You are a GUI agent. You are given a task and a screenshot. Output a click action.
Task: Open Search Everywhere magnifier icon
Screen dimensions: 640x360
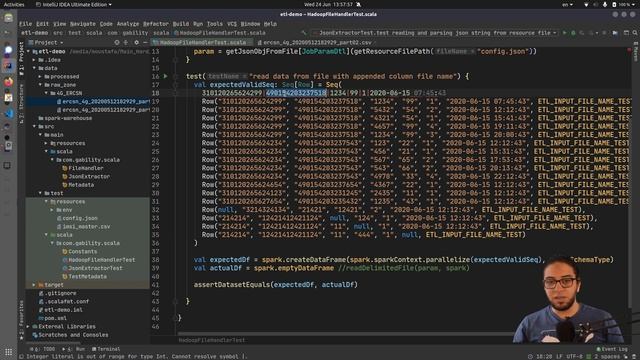click(635, 33)
